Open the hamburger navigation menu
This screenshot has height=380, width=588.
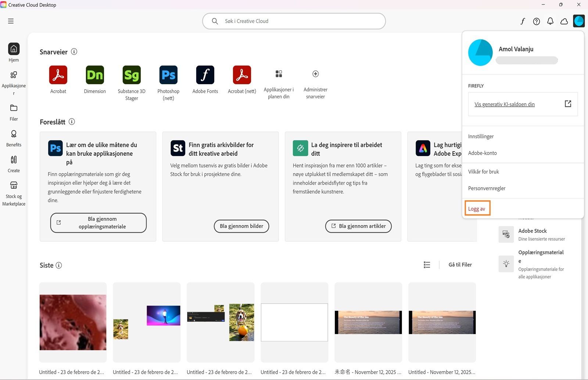pos(11,21)
